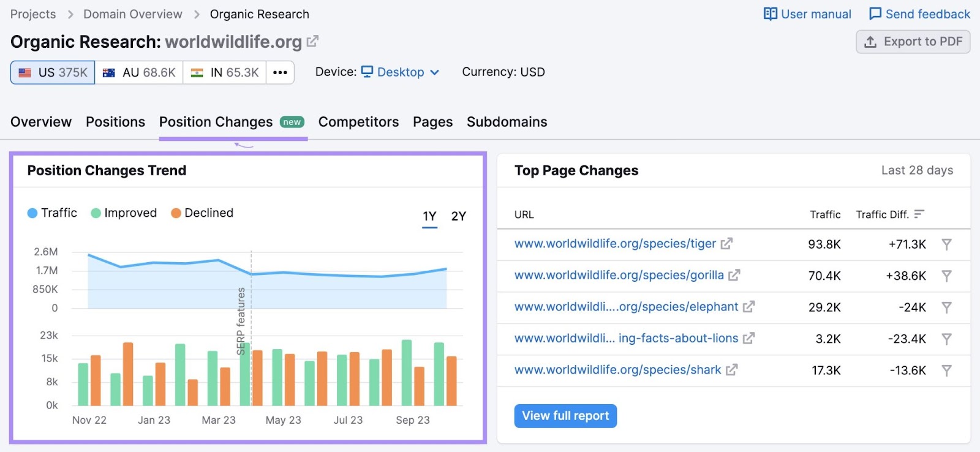Click the filter icon in shark row
This screenshot has width=980, height=452.
pyautogui.click(x=946, y=371)
